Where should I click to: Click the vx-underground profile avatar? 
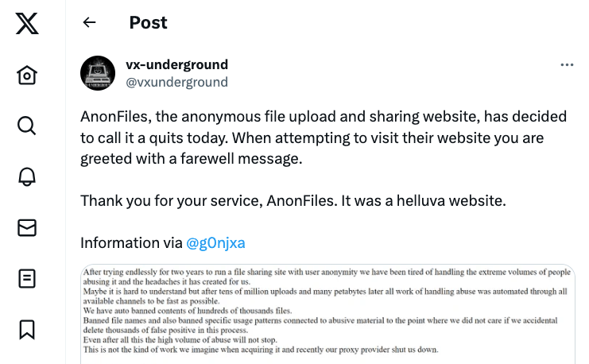(x=99, y=73)
